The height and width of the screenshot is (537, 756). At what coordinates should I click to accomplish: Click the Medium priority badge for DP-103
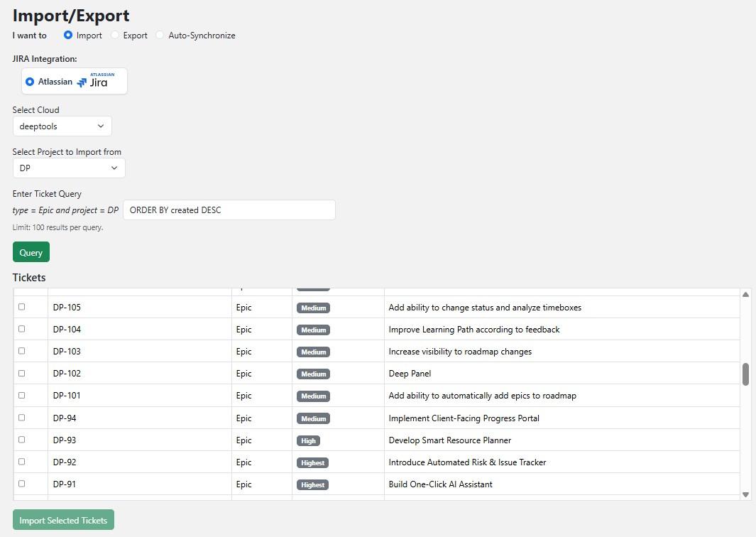click(x=313, y=352)
